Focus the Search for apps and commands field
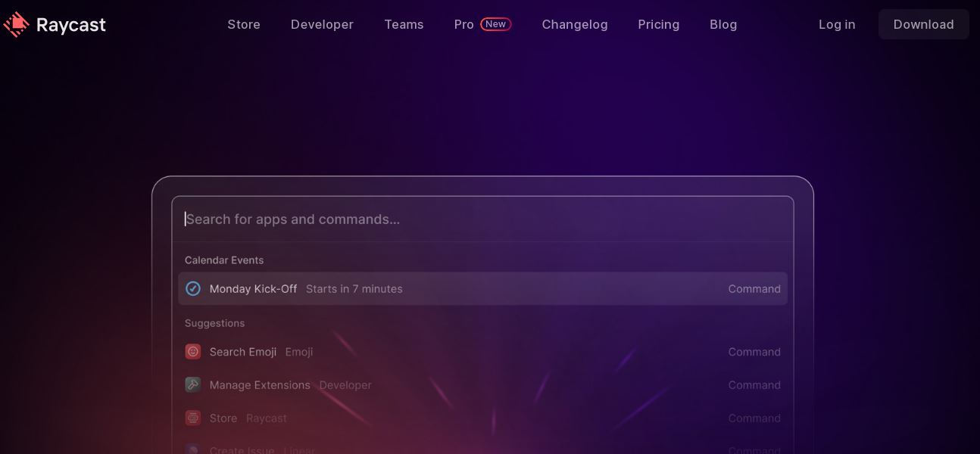 482,219
